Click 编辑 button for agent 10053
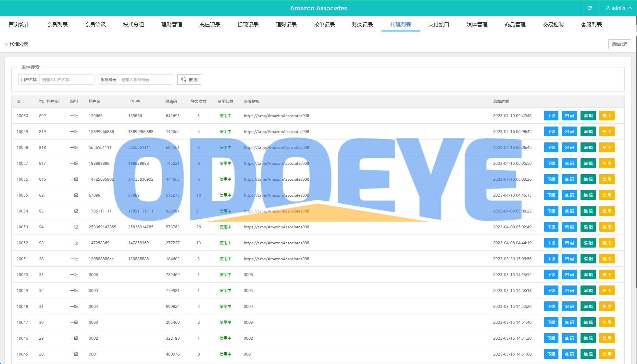 click(588, 227)
